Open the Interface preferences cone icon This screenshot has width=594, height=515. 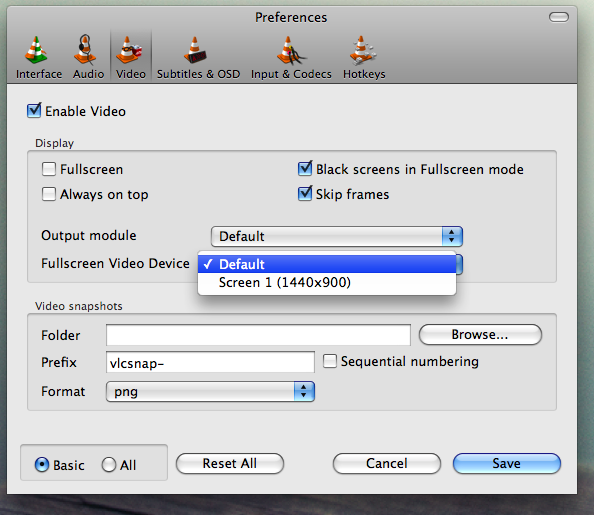36,50
